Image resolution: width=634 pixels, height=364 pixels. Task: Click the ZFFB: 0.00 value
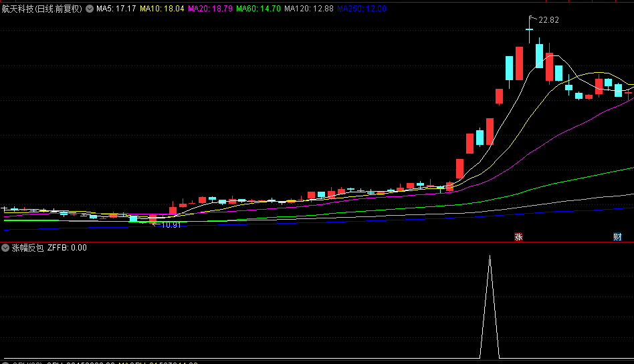67,248
